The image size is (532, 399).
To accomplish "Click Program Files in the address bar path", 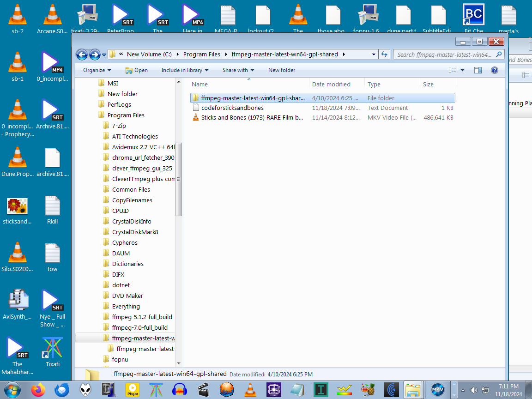I will (201, 54).
